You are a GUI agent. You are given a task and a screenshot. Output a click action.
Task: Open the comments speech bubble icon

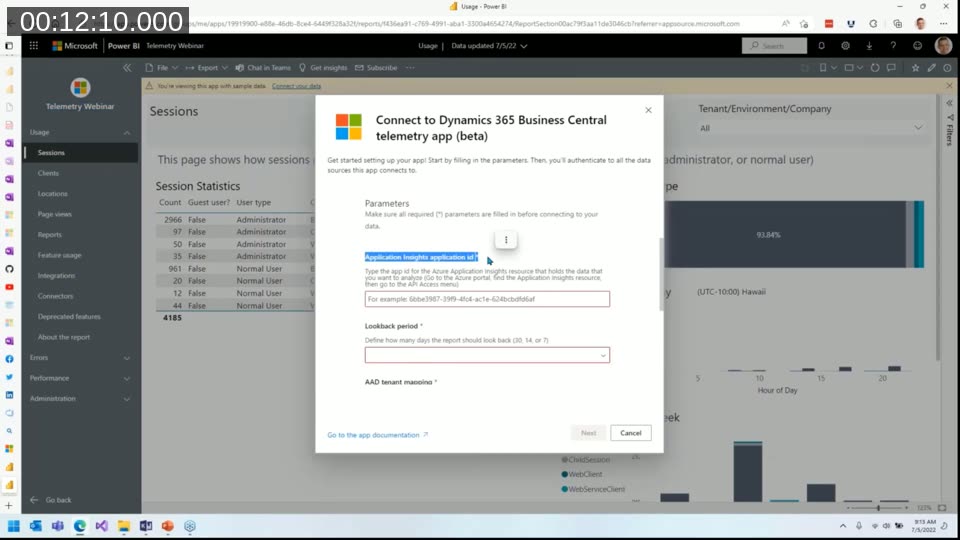point(891,67)
